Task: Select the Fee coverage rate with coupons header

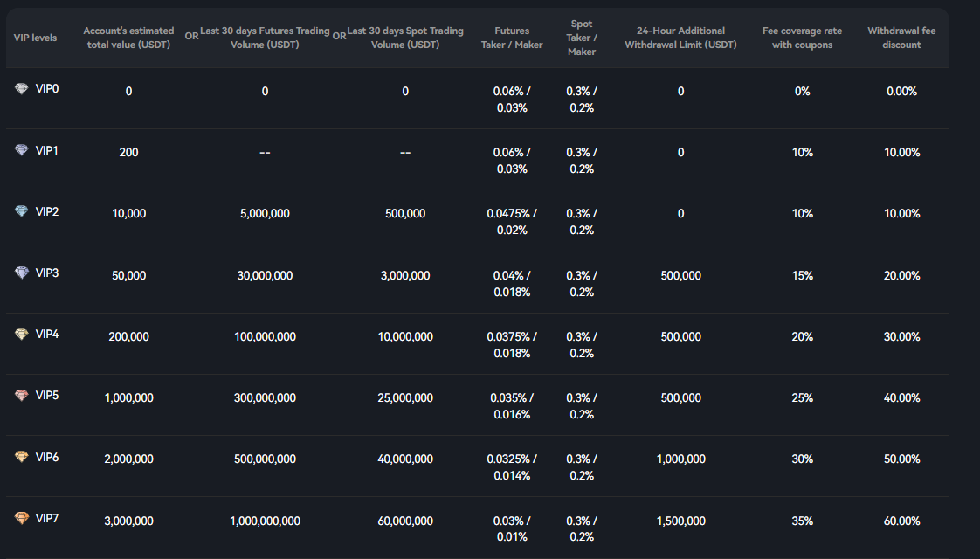Action: click(802, 38)
